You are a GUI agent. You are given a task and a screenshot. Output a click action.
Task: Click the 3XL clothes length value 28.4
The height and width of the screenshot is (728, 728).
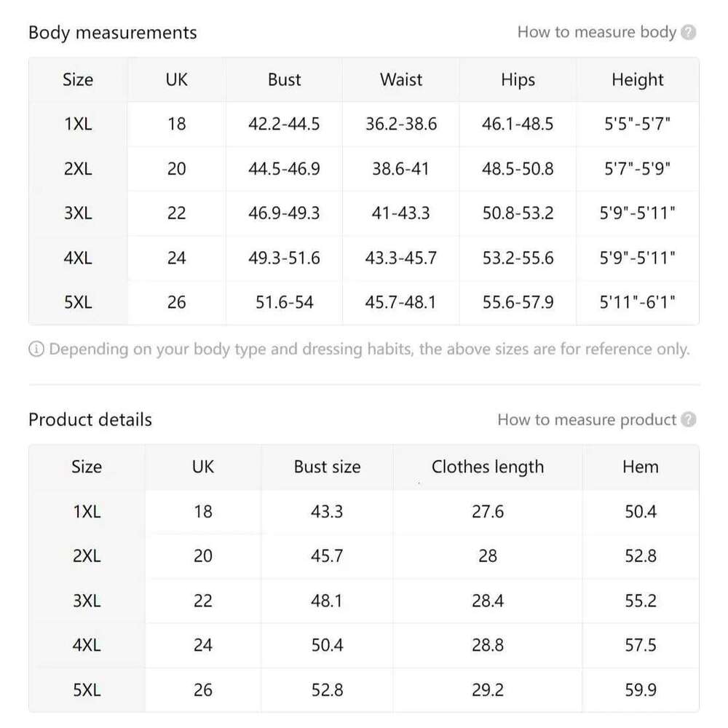coord(488,601)
